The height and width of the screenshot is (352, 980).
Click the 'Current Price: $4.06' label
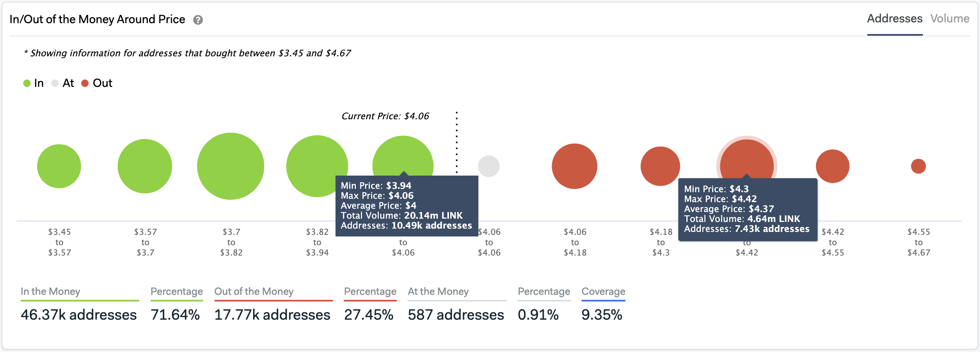click(385, 116)
